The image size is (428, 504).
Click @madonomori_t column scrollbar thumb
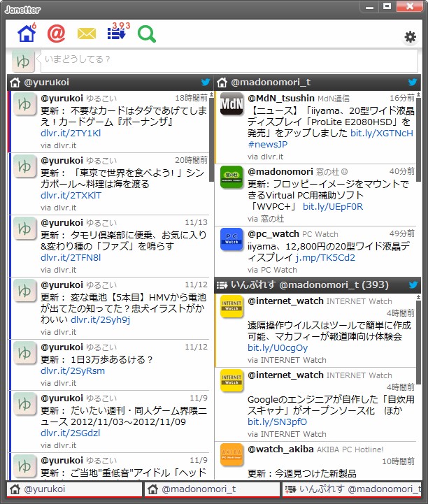point(418,140)
